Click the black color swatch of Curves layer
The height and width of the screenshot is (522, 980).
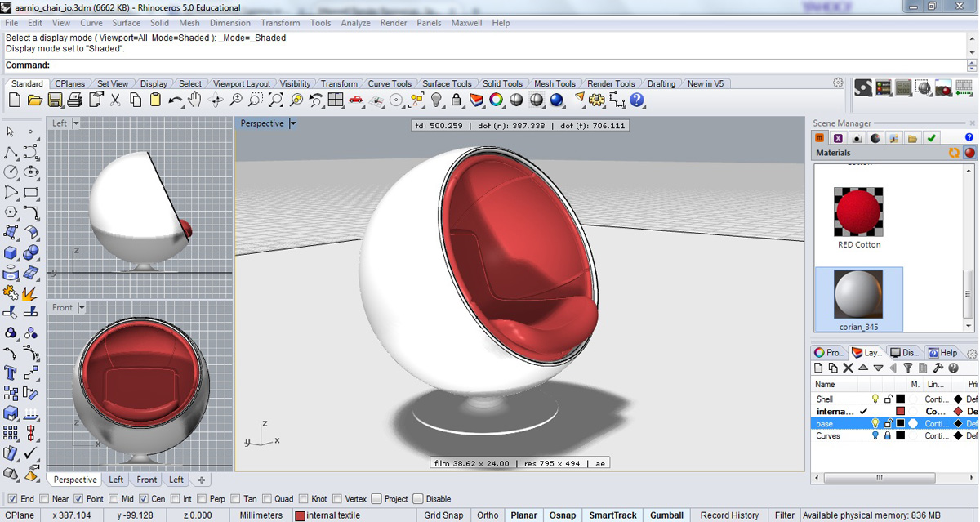point(900,436)
